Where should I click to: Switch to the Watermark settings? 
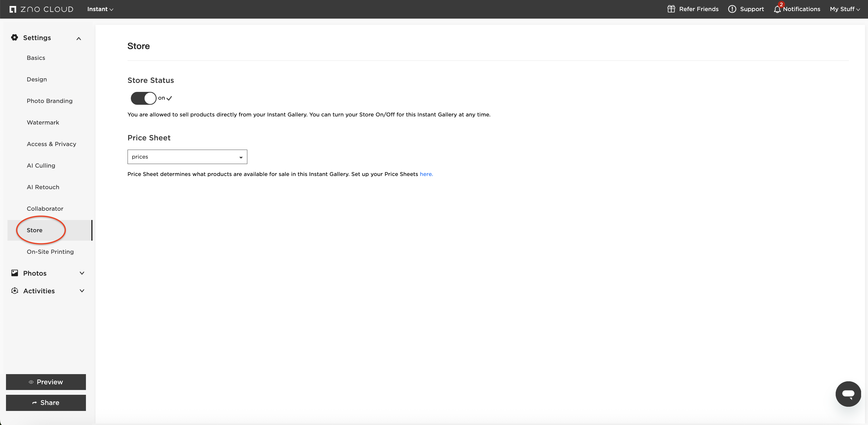coord(43,122)
